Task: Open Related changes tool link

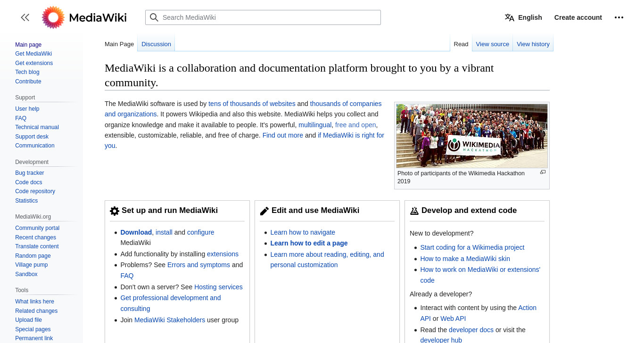Action: tap(36, 311)
